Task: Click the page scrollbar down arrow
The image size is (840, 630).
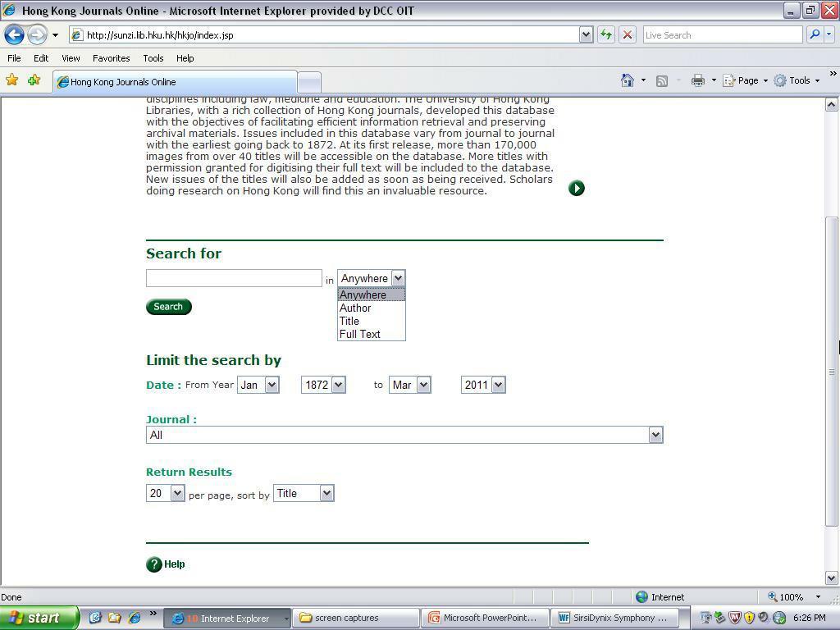Action: (x=832, y=578)
